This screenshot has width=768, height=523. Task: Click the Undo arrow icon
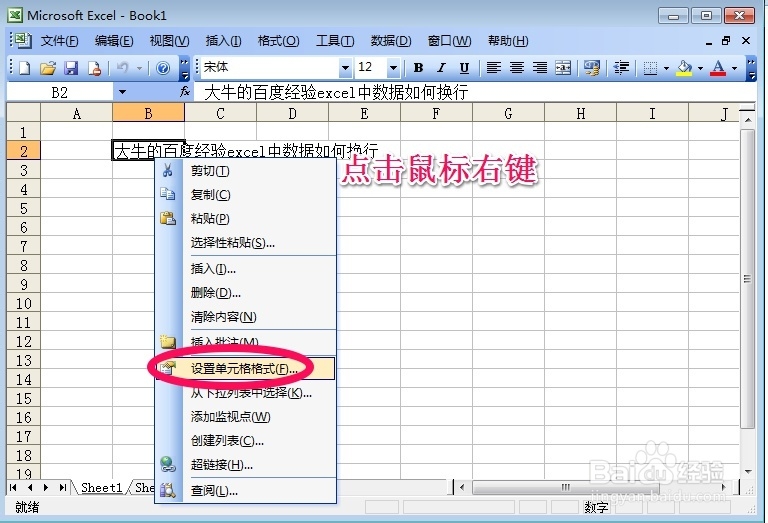click(x=123, y=68)
